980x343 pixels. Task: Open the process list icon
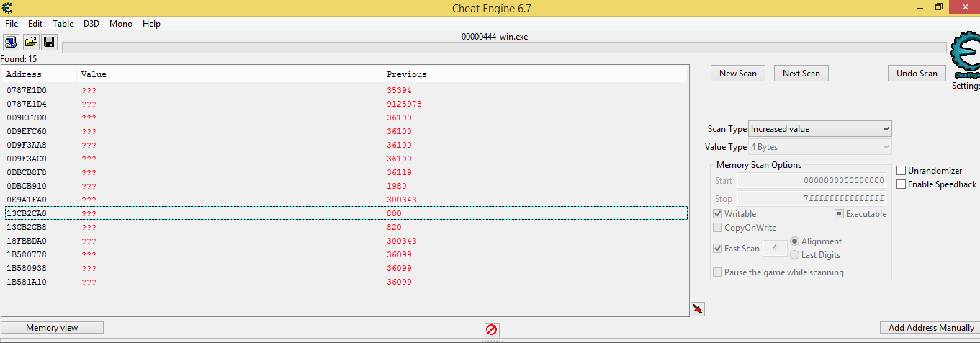12,42
